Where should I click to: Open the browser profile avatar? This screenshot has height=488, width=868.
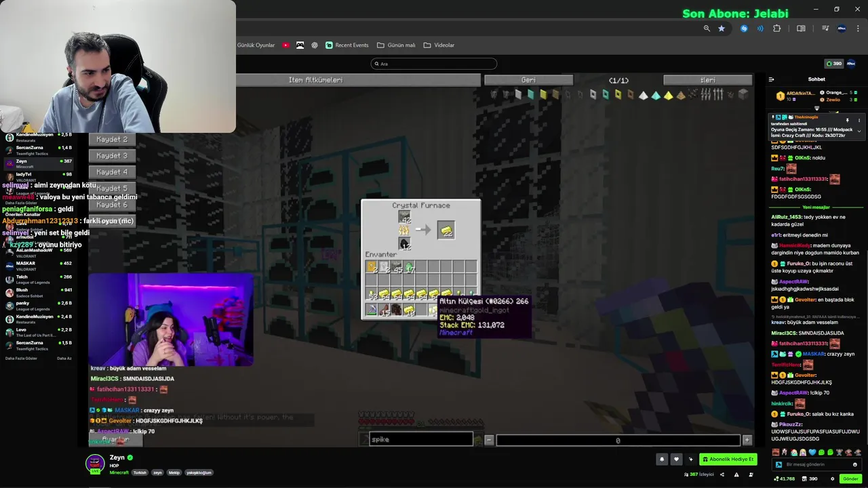click(x=842, y=28)
